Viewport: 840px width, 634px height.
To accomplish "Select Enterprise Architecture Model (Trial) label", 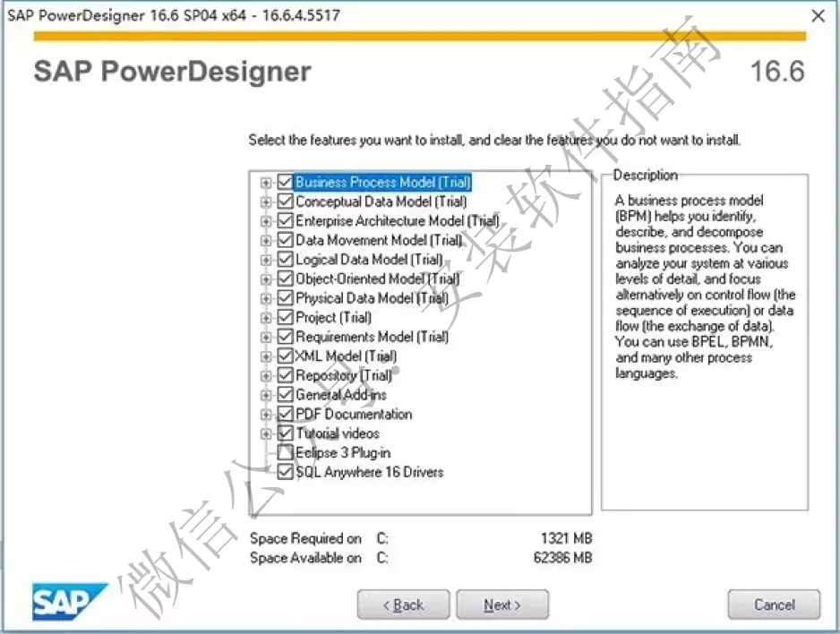I will pyautogui.click(x=397, y=220).
